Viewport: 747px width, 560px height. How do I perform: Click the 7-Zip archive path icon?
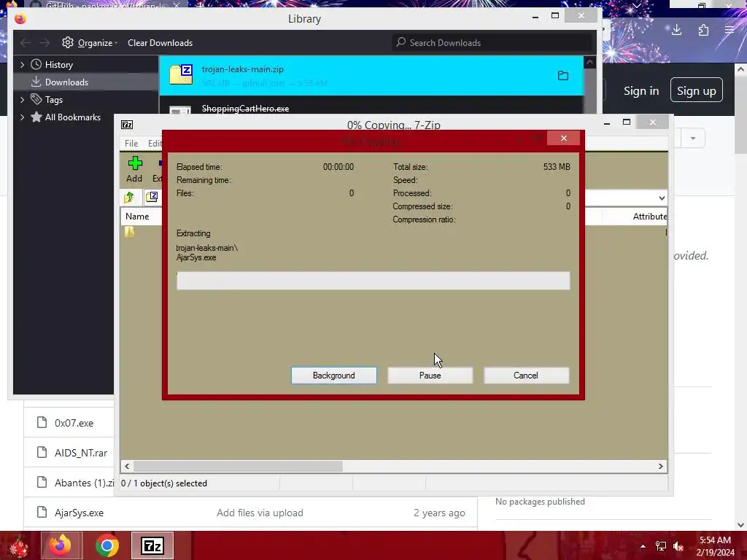click(x=152, y=197)
